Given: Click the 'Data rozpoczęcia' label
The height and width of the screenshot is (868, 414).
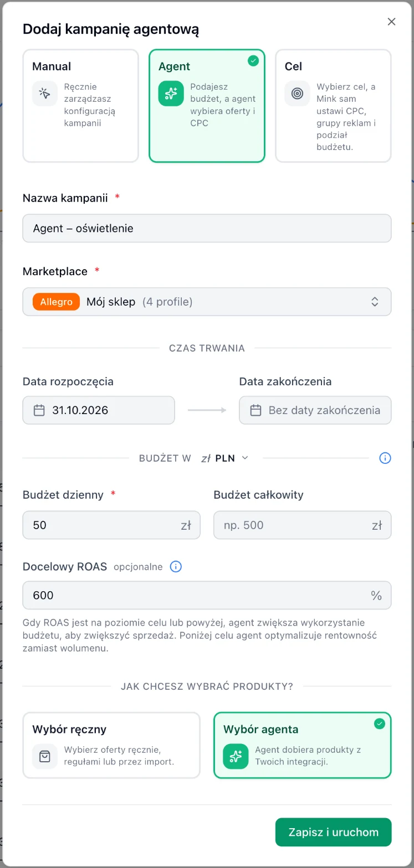Looking at the screenshot, I should click(x=68, y=381).
